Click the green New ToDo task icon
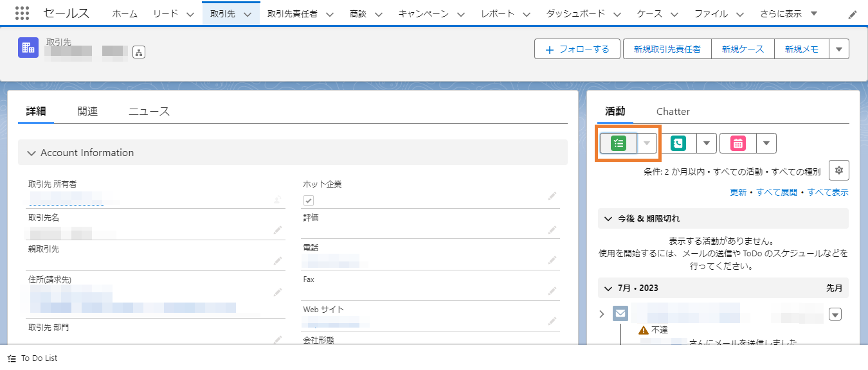The width and height of the screenshot is (868, 370). pos(618,143)
